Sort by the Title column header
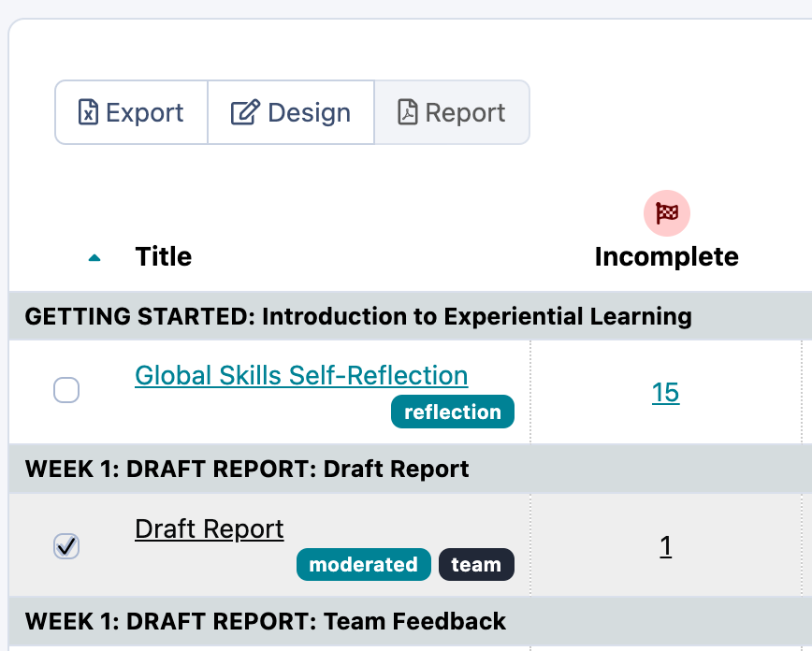The height and width of the screenshot is (651, 812). [x=163, y=257]
